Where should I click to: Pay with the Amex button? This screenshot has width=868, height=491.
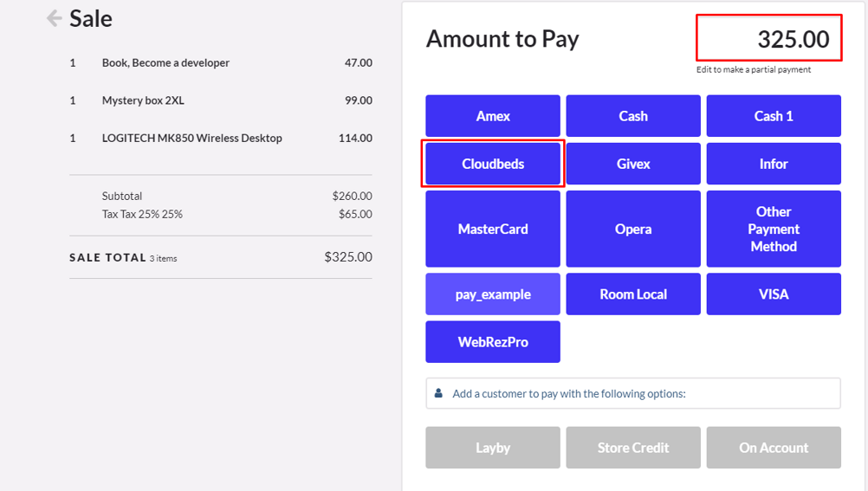[x=493, y=116]
